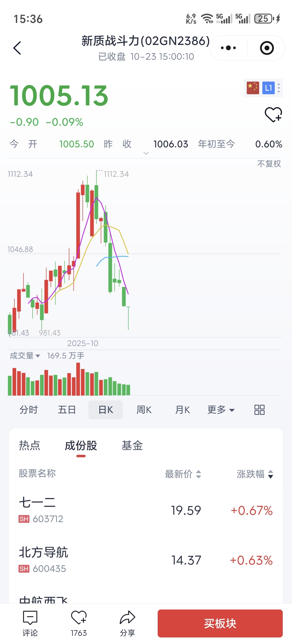Expand the quote details chevron
292x644 pixels.
146,153
